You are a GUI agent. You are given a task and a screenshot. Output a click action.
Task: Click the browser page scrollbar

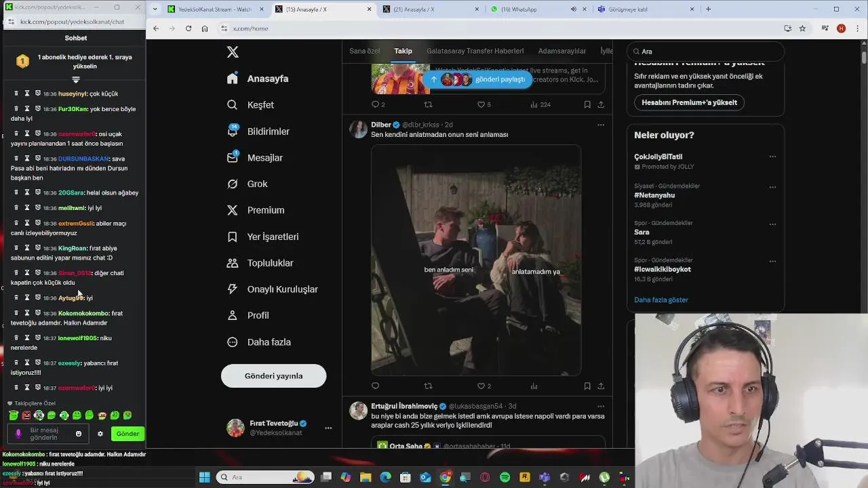coord(864,58)
